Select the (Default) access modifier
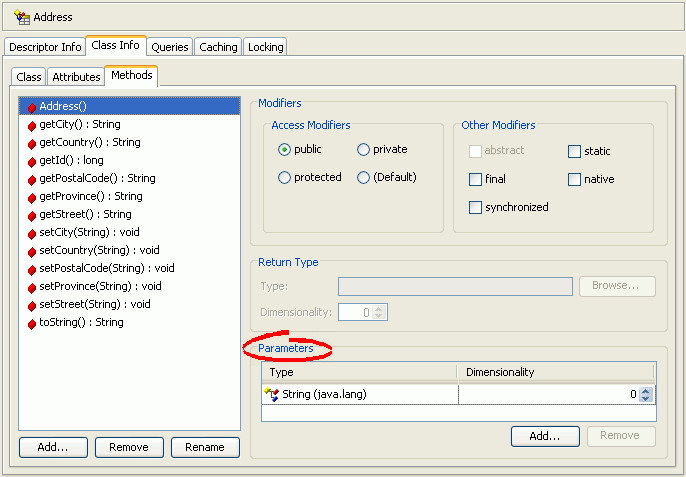Image resolution: width=686 pixels, height=477 pixels. (363, 177)
